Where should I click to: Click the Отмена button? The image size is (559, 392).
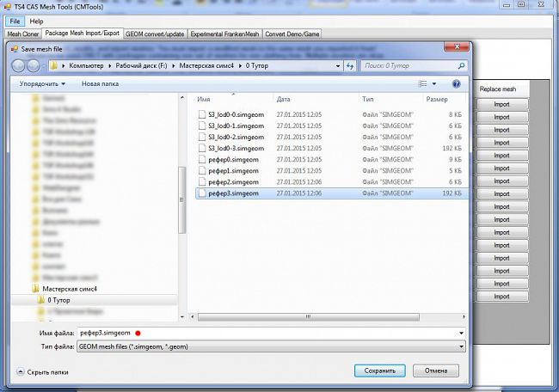[436, 371]
